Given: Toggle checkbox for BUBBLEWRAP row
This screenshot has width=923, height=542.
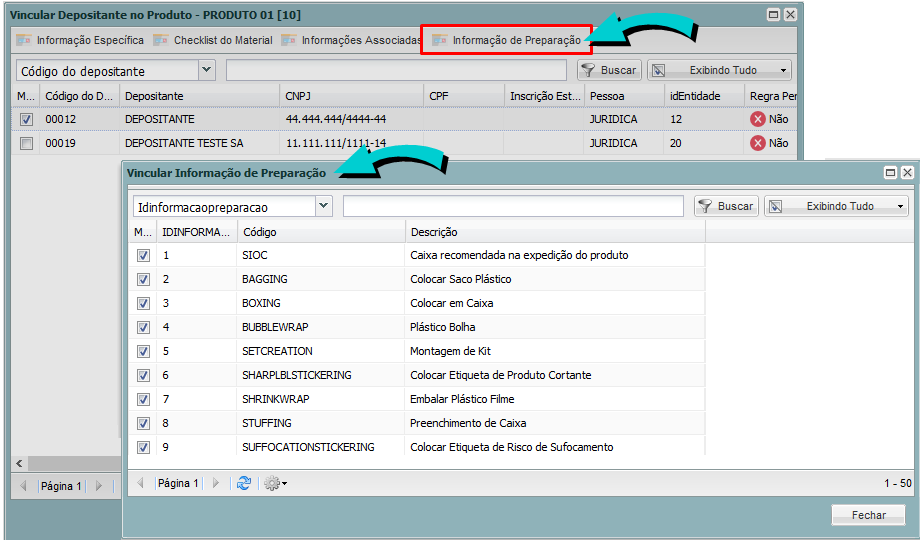Looking at the screenshot, I should (143, 327).
